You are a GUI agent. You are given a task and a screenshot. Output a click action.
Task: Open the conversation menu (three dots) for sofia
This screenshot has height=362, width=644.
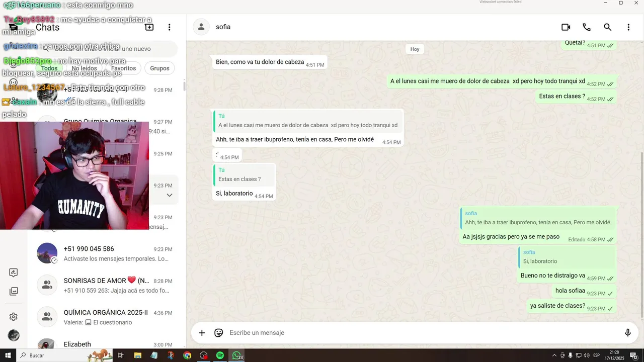[x=628, y=27]
